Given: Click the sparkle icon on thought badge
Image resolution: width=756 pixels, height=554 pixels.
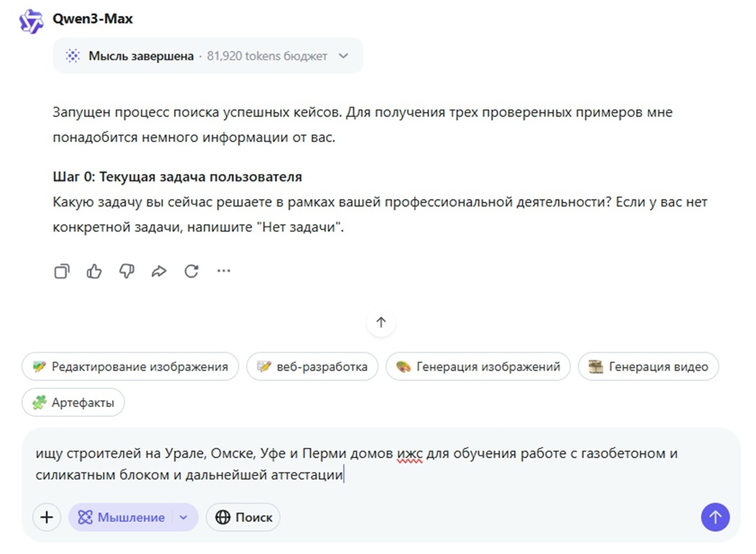Looking at the screenshot, I should (x=73, y=55).
